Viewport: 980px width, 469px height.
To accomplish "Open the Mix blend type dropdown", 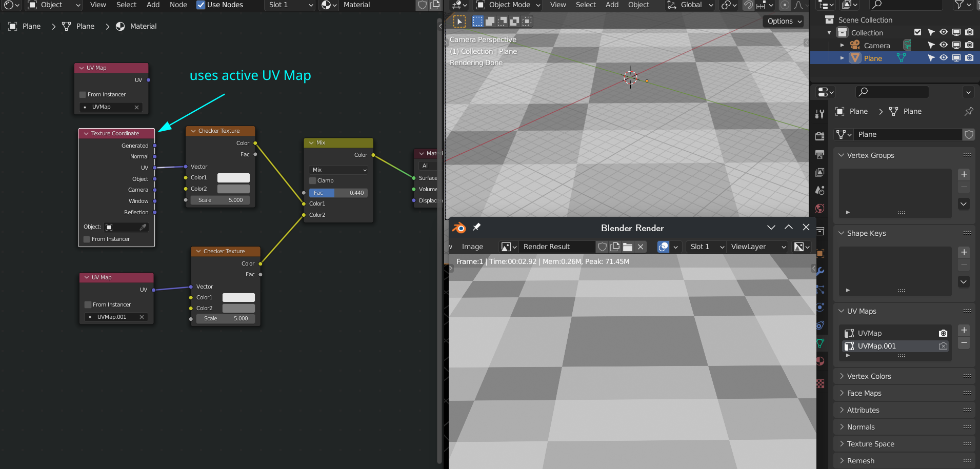I will click(338, 170).
